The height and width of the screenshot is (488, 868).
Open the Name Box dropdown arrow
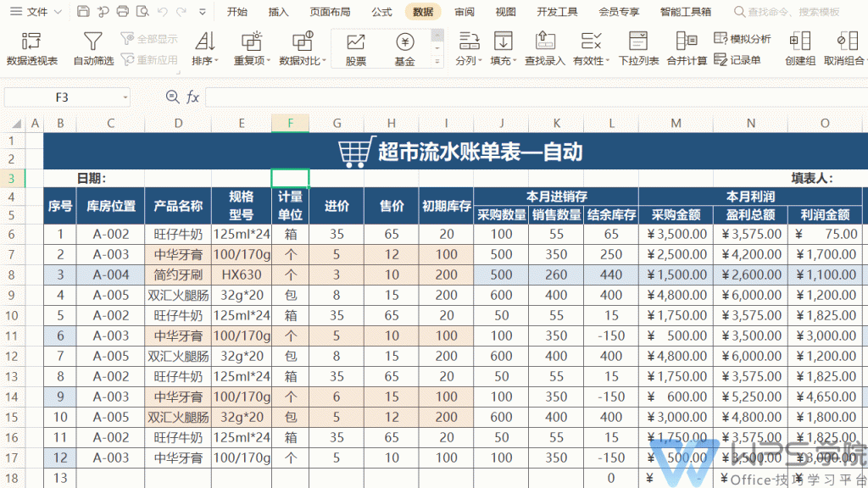pos(125,98)
